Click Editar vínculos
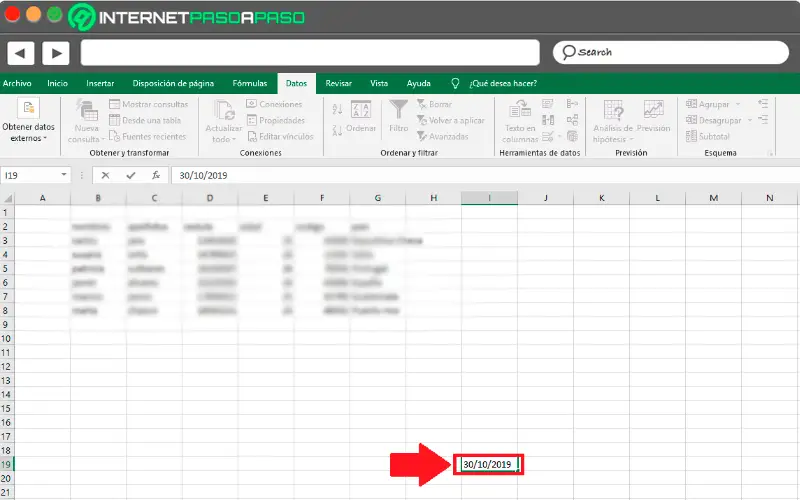The image size is (800, 500). (280, 136)
